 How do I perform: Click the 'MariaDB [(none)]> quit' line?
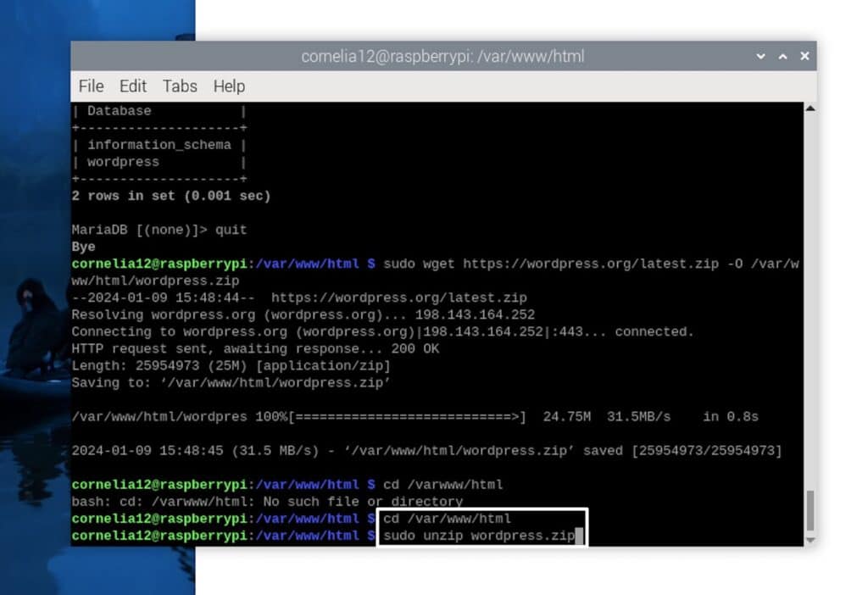tap(159, 230)
